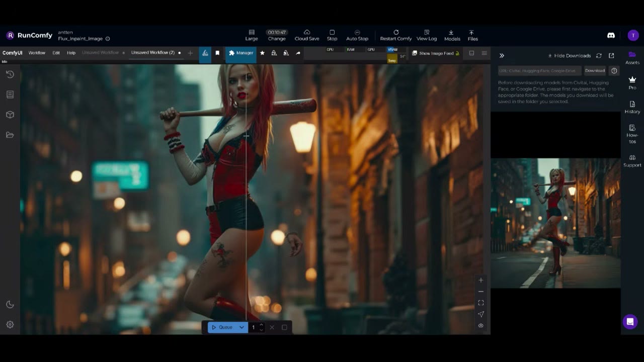Image resolution: width=644 pixels, height=362 pixels.
Task: Cancel current run with X icon
Action: pos(272,327)
